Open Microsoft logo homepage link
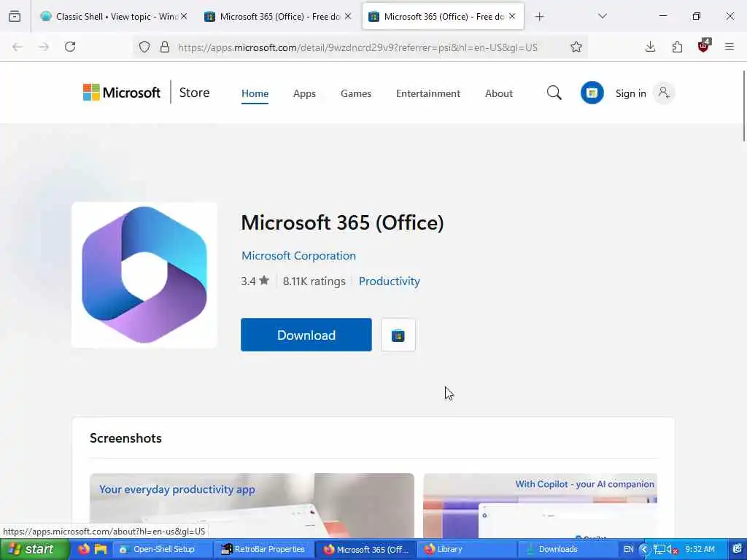The height and width of the screenshot is (560, 747). [122, 93]
